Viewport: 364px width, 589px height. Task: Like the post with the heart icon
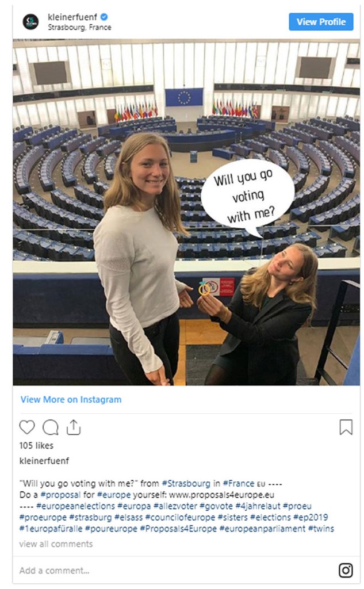click(26, 427)
